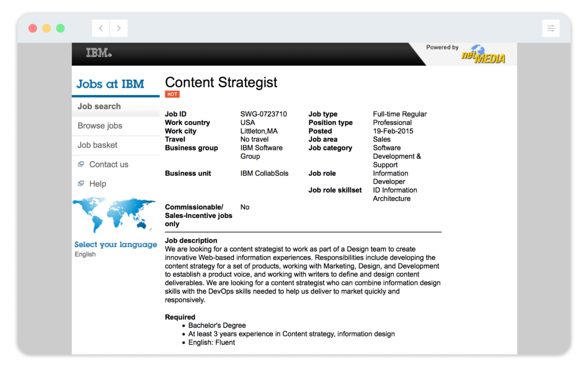The image size is (588, 368).
Task: Click the window icon beside Contact us
Action: point(81,164)
